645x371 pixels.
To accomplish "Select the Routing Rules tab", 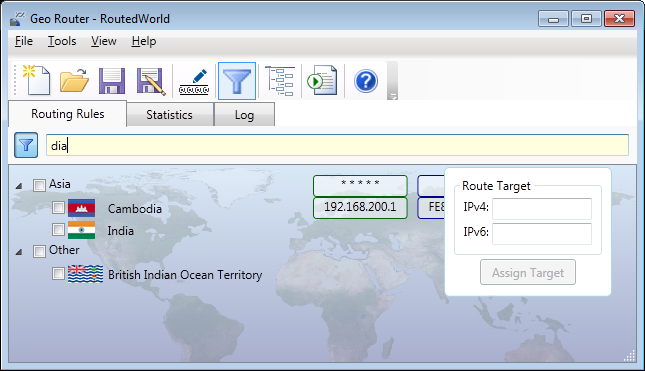I will coord(68,114).
